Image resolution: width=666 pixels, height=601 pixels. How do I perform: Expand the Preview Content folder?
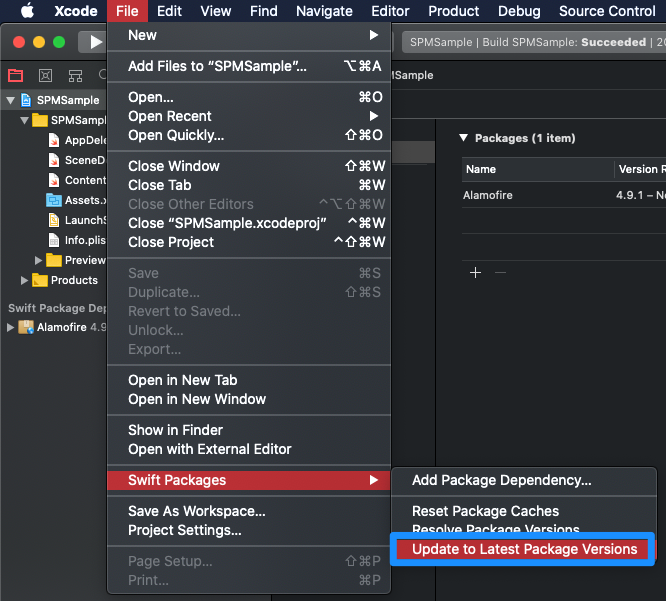coord(38,260)
